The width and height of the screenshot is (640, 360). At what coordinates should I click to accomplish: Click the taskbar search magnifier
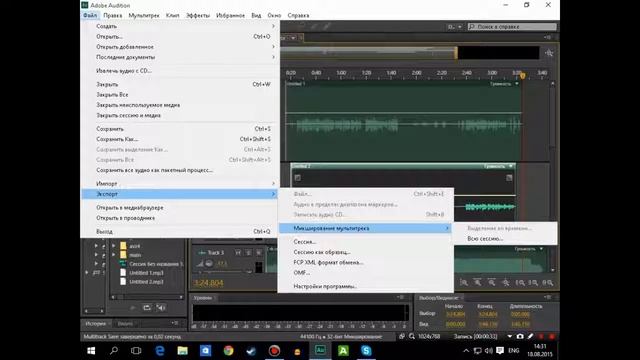coord(114,351)
